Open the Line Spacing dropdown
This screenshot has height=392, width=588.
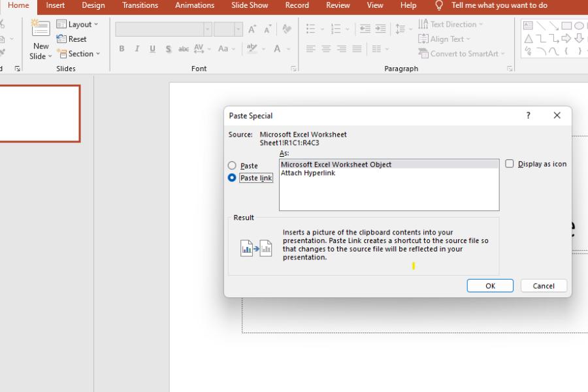click(404, 29)
